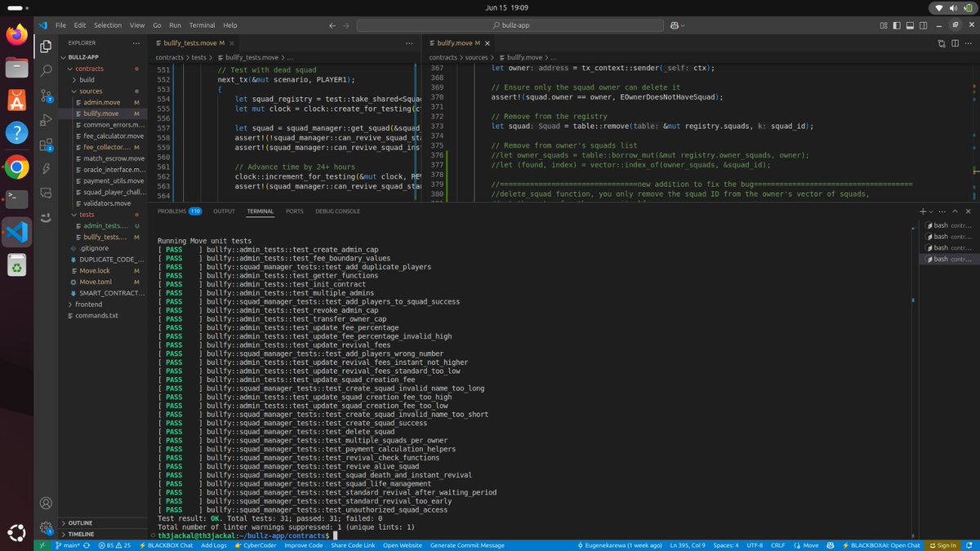Open Google Chrome from the Ubuntu dock

17,167
